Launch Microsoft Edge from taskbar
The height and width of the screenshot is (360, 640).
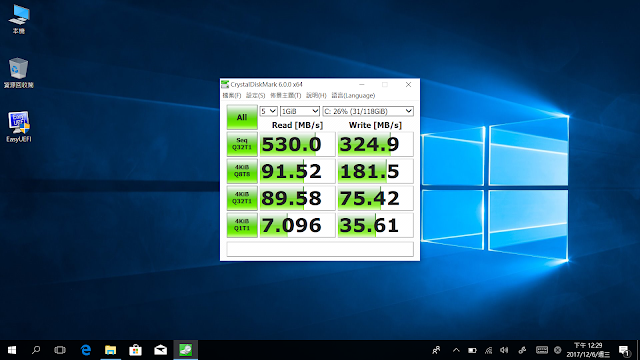coord(86,350)
